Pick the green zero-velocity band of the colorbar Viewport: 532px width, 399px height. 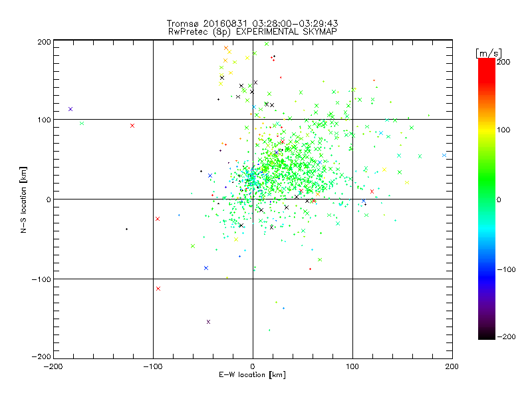[487, 199]
